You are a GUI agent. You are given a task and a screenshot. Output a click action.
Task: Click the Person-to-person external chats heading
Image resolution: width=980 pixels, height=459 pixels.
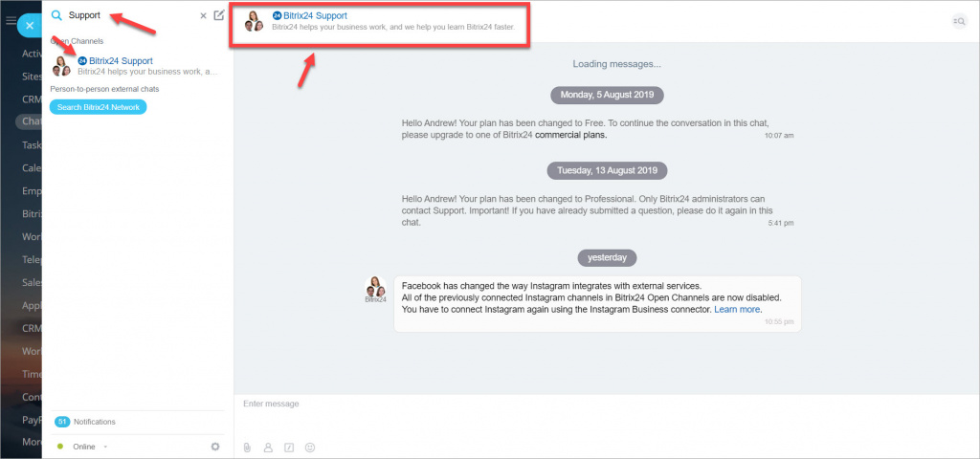104,89
